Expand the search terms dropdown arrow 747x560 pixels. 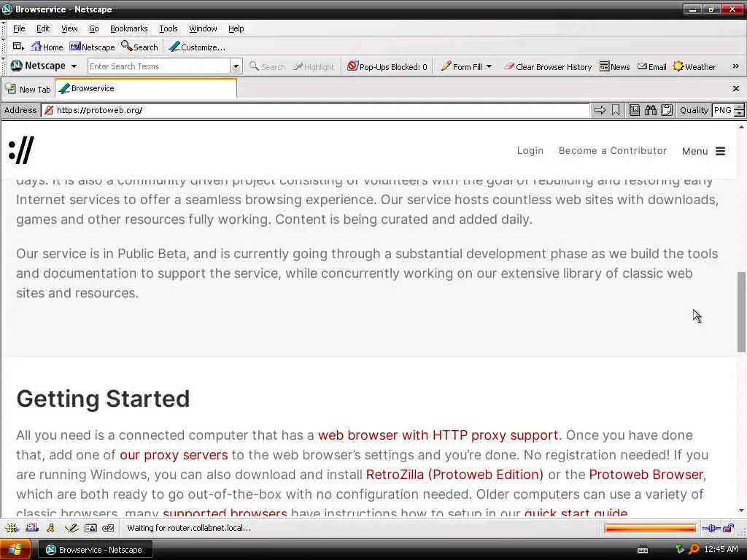click(236, 66)
